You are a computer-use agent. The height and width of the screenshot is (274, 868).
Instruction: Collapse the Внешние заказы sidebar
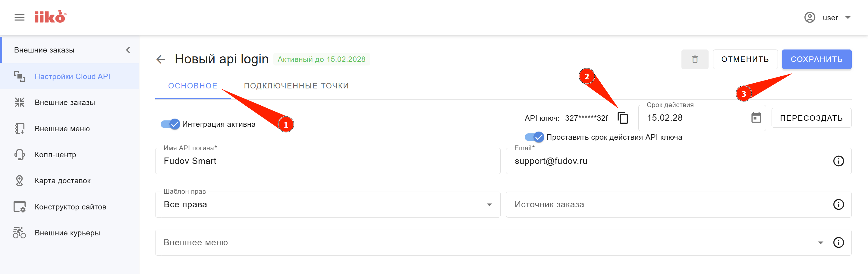[x=128, y=50]
